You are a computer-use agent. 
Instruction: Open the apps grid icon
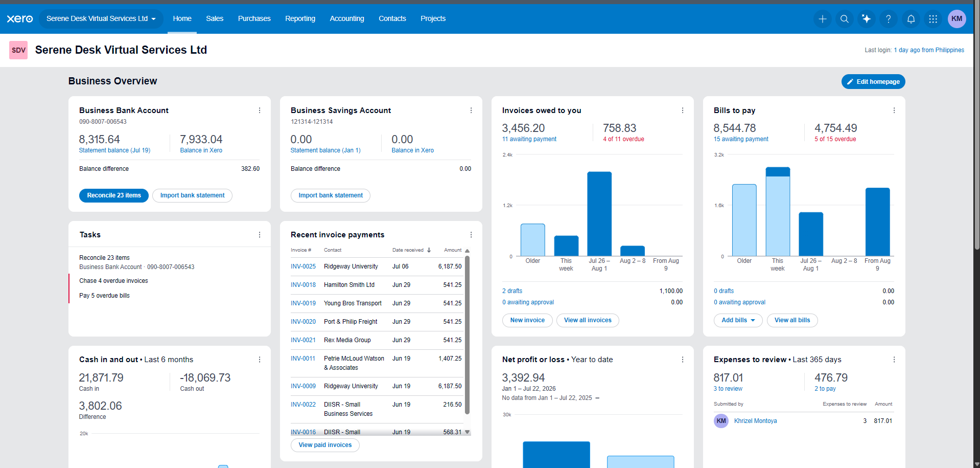pos(932,19)
